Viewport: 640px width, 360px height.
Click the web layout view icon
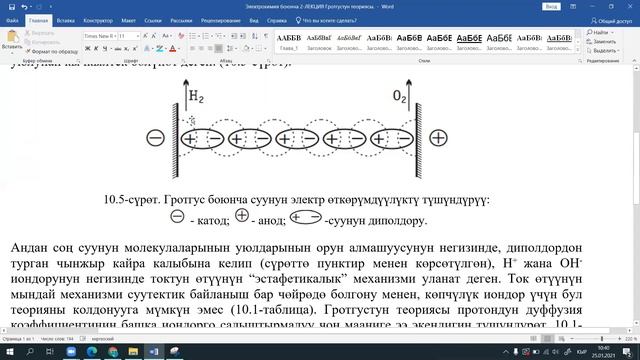562,338
